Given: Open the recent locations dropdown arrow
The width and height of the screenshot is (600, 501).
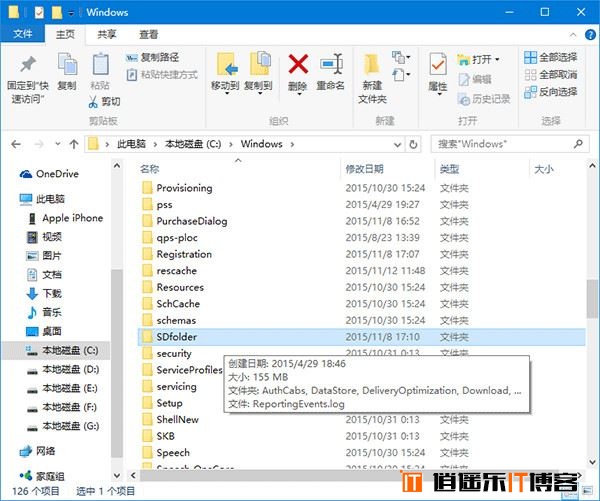Looking at the screenshot, I should pyautogui.click(x=57, y=144).
